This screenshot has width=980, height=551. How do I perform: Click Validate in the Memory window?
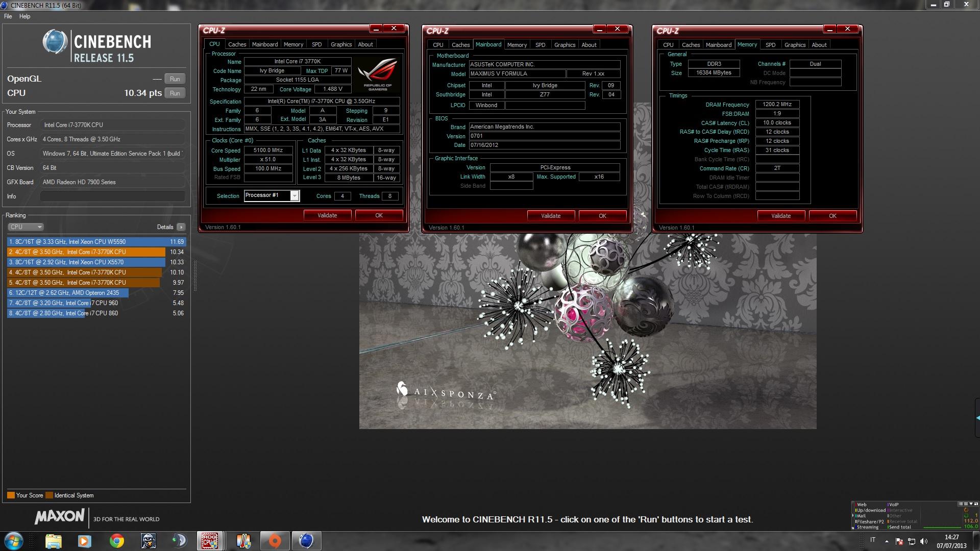(781, 216)
